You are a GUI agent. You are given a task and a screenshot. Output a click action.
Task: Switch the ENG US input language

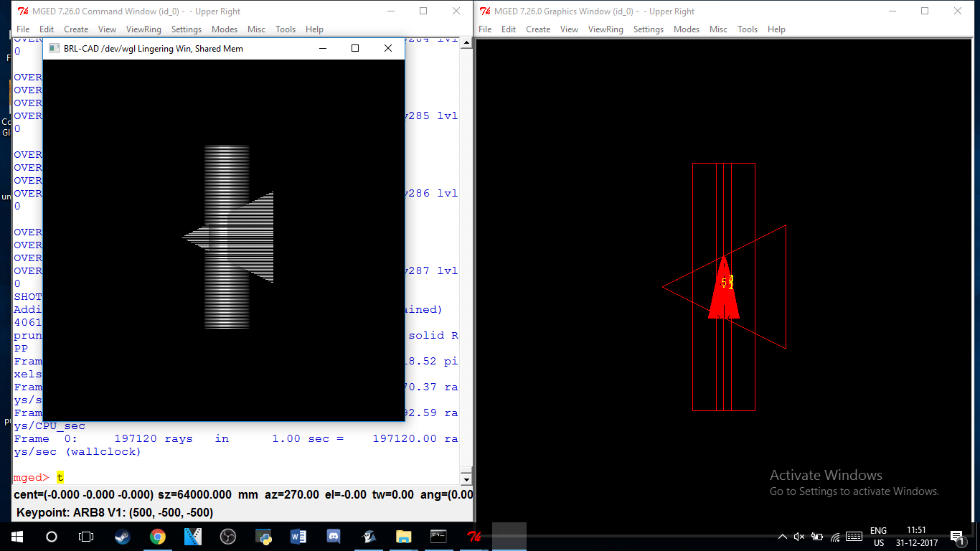coord(879,537)
